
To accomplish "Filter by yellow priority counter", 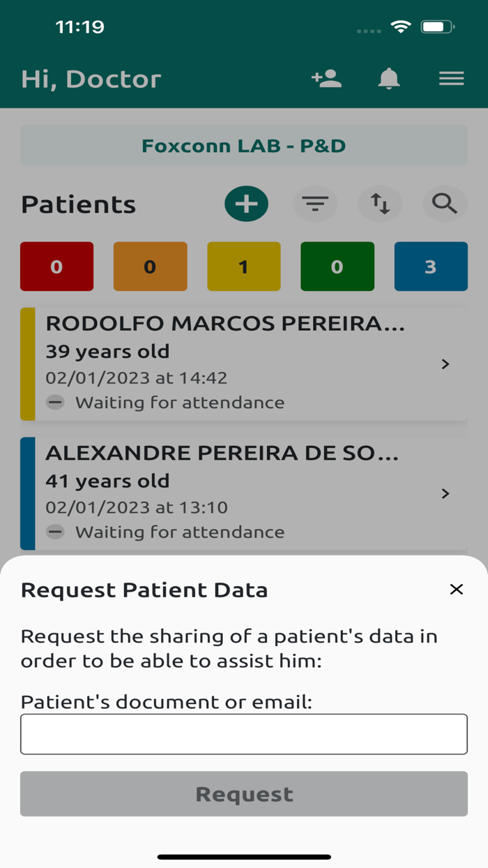I will point(243,267).
